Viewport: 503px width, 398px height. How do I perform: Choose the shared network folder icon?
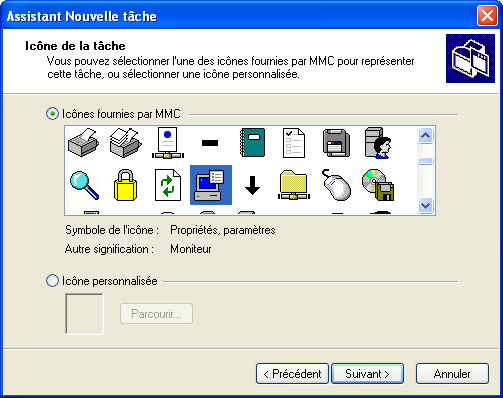click(294, 185)
